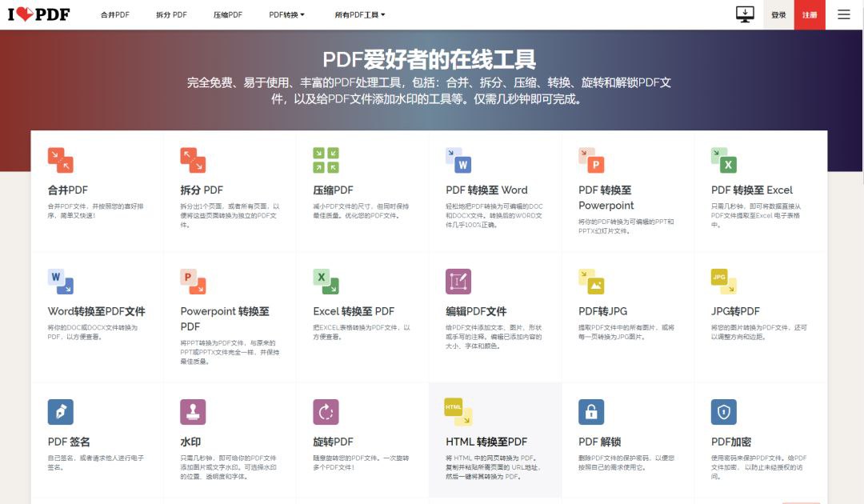864x504 pixels.
Task: Click the 登录 login button
Action: pyautogui.click(x=778, y=15)
